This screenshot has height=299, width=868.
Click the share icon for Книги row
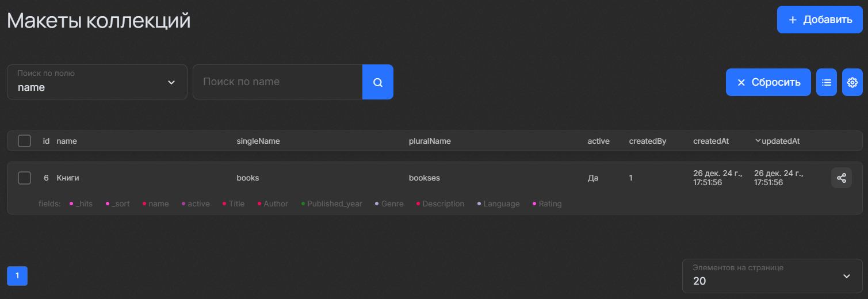841,178
